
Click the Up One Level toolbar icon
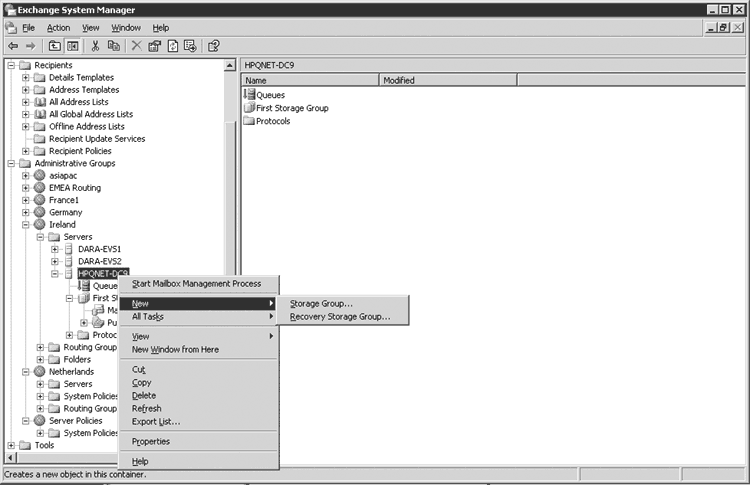pos(54,45)
